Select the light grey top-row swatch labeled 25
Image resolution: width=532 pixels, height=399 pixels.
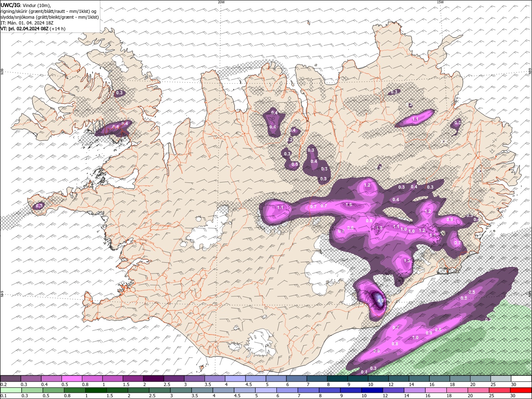click(501, 379)
